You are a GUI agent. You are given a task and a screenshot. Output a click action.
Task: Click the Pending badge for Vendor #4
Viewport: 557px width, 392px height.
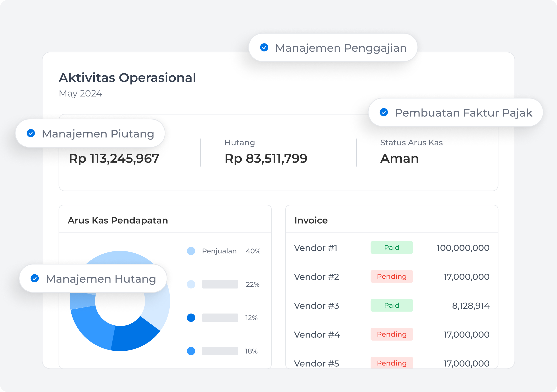(392, 334)
